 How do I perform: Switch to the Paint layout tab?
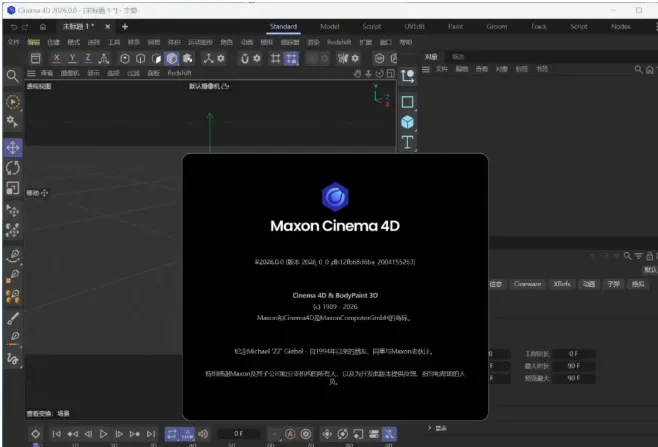pos(455,26)
